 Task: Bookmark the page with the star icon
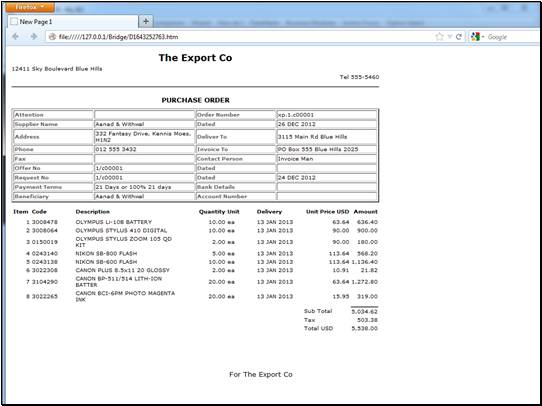point(439,37)
